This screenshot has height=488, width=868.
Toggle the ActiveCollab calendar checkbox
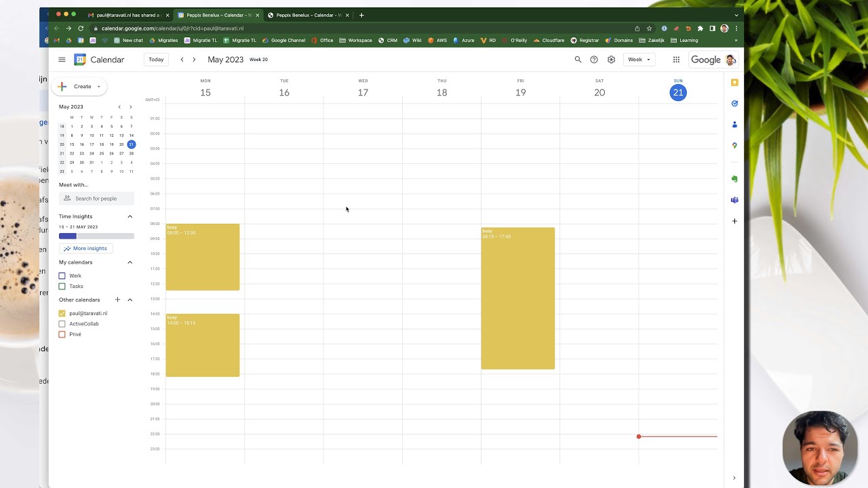[62, 324]
